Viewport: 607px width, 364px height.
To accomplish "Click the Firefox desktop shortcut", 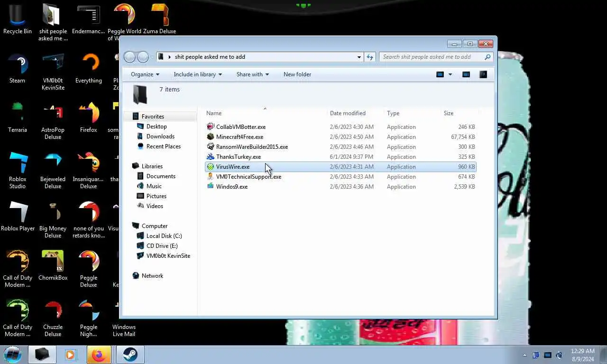I will click(89, 118).
